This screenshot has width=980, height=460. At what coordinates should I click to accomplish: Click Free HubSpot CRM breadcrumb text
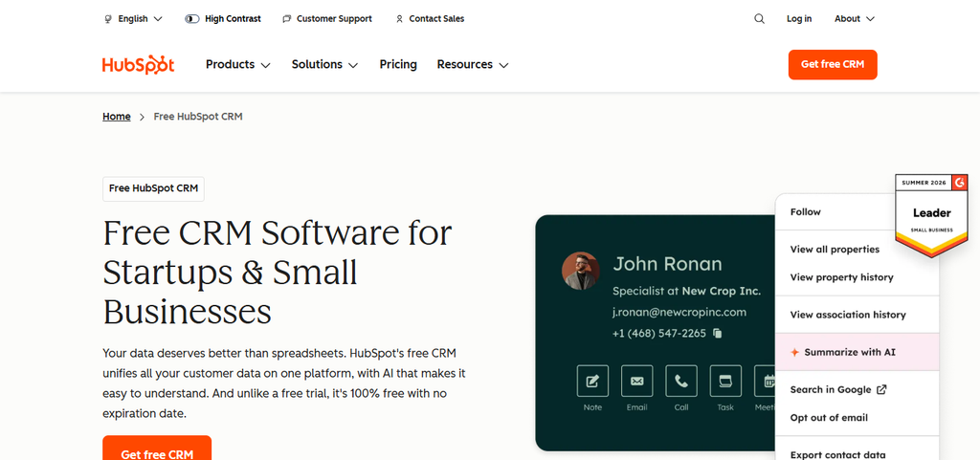pos(198,117)
